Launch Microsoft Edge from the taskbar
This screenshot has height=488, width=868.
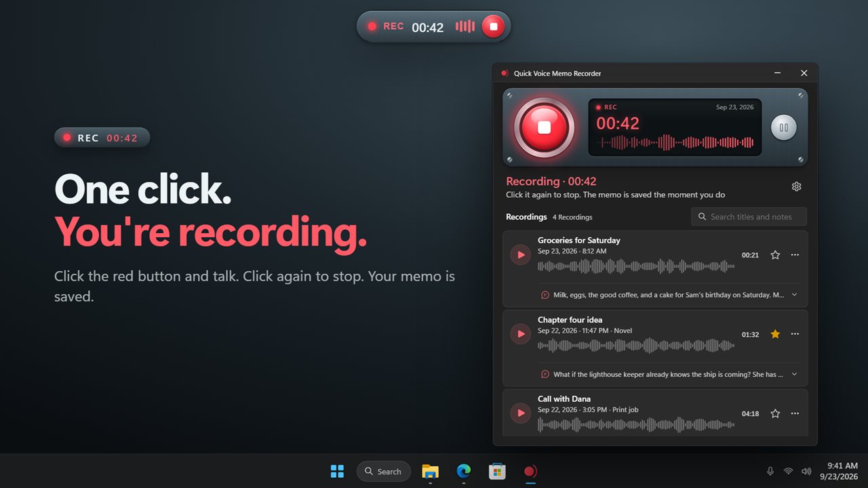[x=464, y=471]
